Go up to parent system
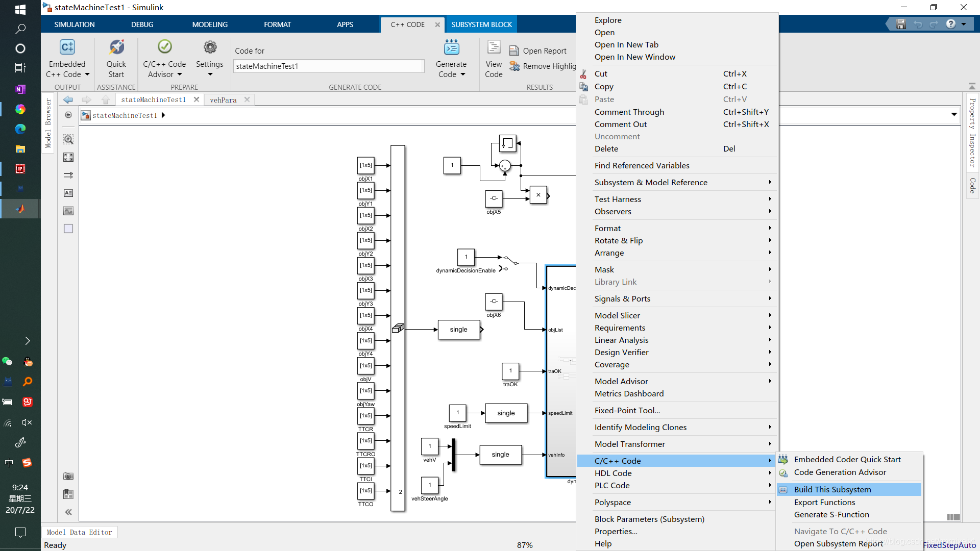Viewport: 980px width, 551px height. [106, 99]
